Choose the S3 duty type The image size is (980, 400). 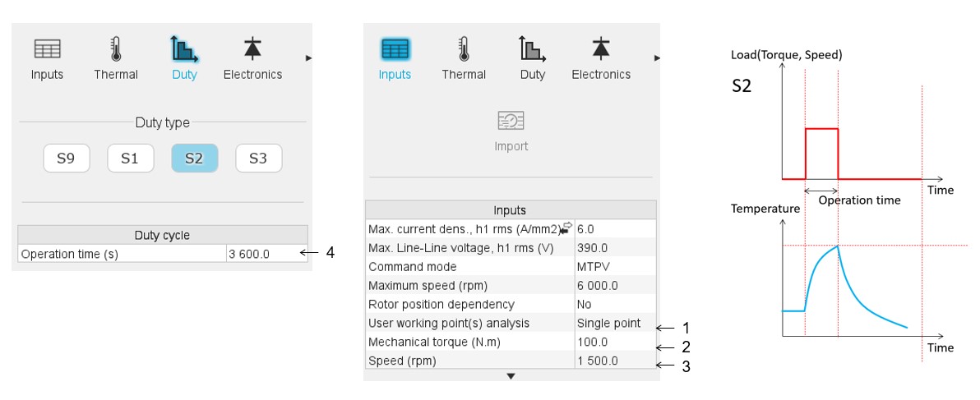(x=258, y=159)
